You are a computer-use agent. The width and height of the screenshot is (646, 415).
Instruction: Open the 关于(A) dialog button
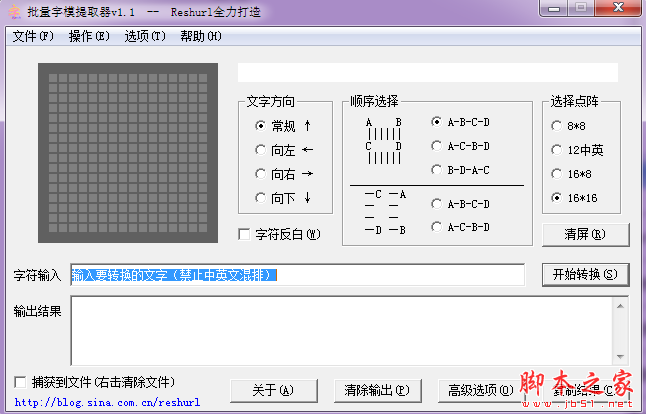click(274, 391)
